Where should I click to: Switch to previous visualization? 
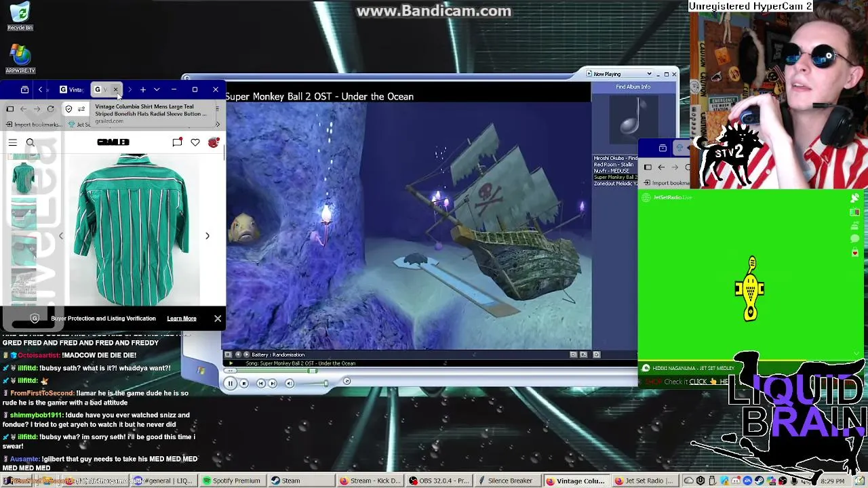point(237,354)
